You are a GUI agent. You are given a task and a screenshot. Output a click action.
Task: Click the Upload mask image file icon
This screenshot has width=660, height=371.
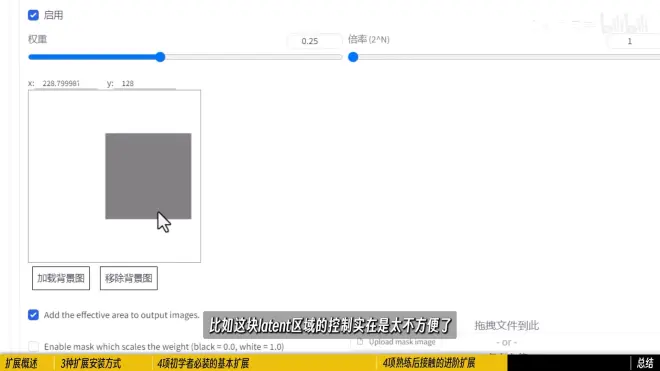[360, 342]
